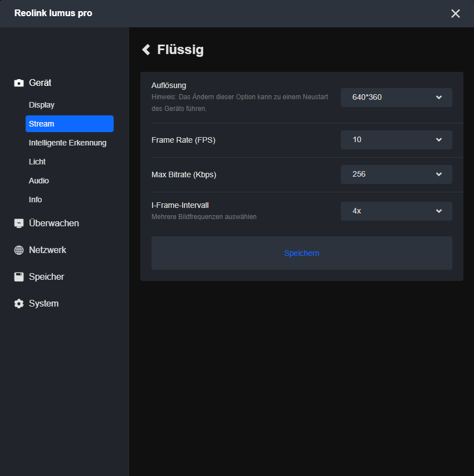Click the globe icon beside Netzwerk
Screen dimensions: 474x476
(19, 250)
